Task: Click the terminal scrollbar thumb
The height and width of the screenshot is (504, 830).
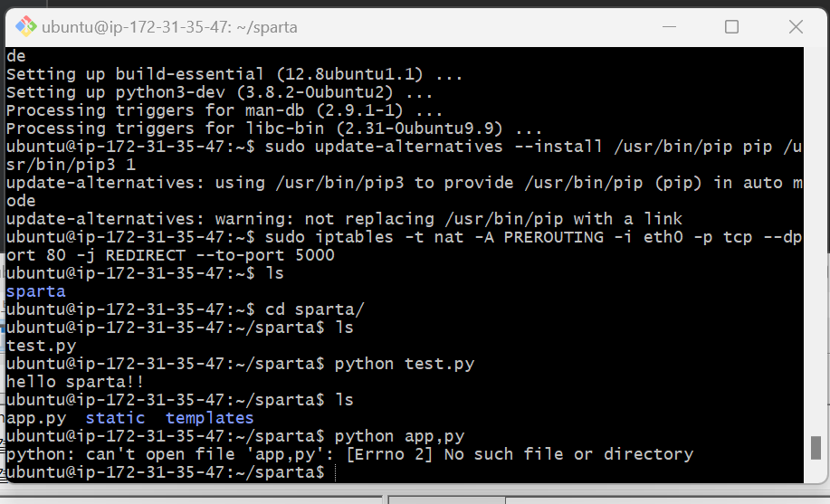Action: click(x=816, y=448)
